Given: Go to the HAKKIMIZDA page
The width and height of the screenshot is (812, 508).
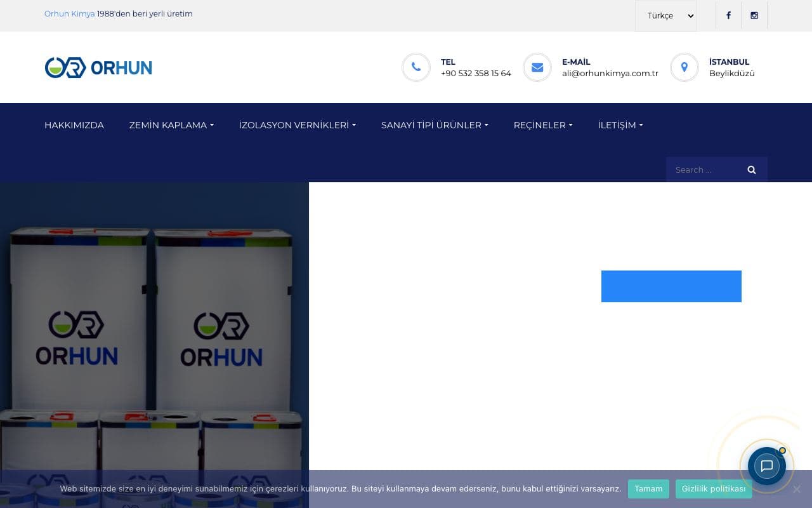Looking at the screenshot, I should [x=74, y=125].
